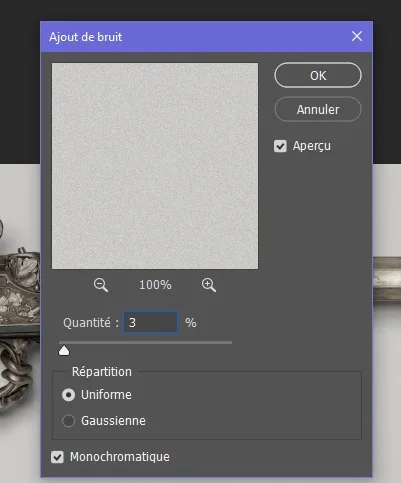The image size is (401, 483).
Task: Choose the Gaussienne distribution
Action: coord(68,421)
